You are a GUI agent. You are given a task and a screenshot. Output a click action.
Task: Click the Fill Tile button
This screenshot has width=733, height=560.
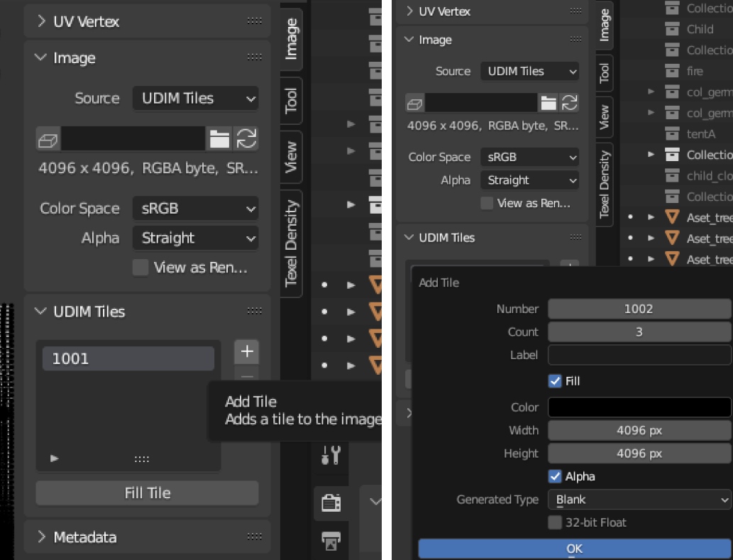pyautogui.click(x=147, y=493)
